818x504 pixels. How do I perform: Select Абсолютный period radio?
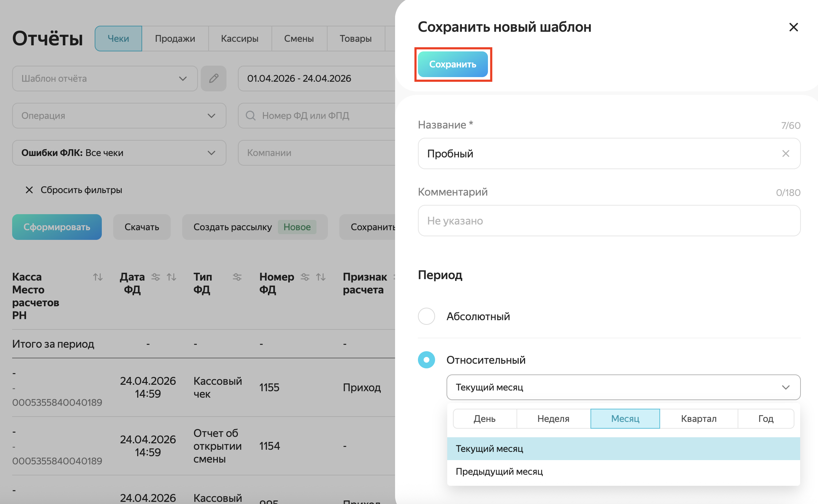tap(427, 316)
